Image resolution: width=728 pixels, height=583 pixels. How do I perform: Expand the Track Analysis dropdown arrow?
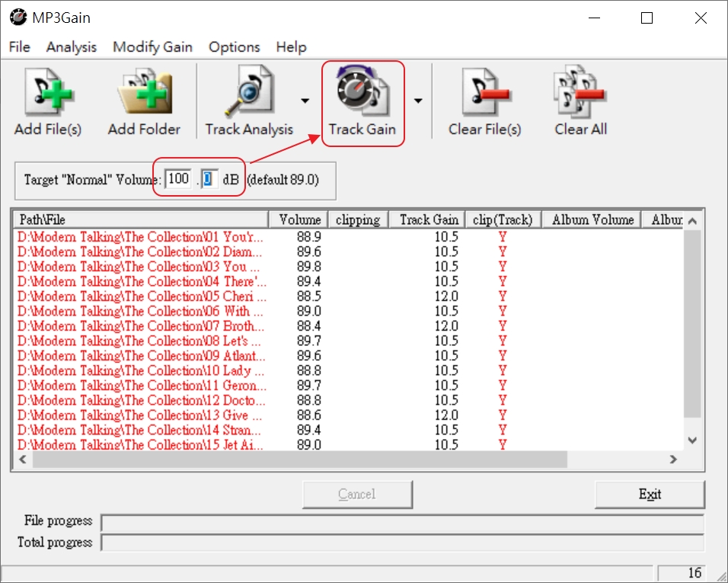click(x=305, y=101)
